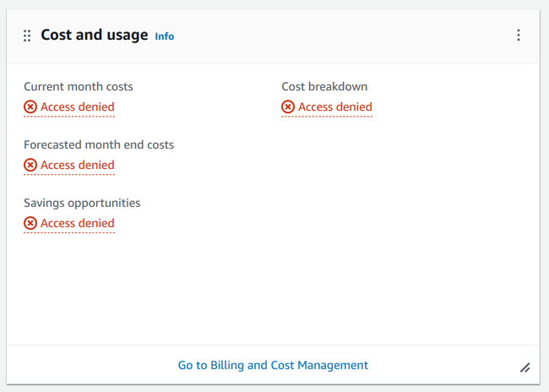Click the six-dot drag handle icon
Image resolution: width=549 pixels, height=392 pixels.
27,35
